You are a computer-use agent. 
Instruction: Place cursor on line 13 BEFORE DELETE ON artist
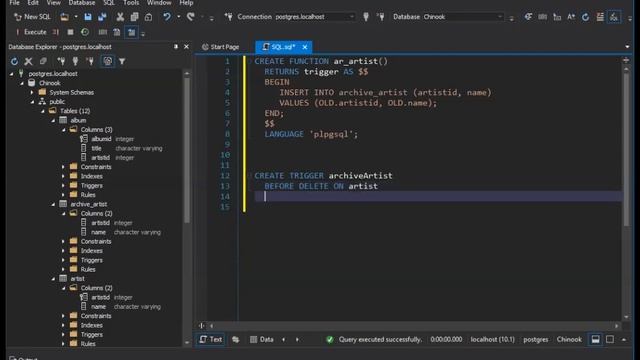pos(321,186)
